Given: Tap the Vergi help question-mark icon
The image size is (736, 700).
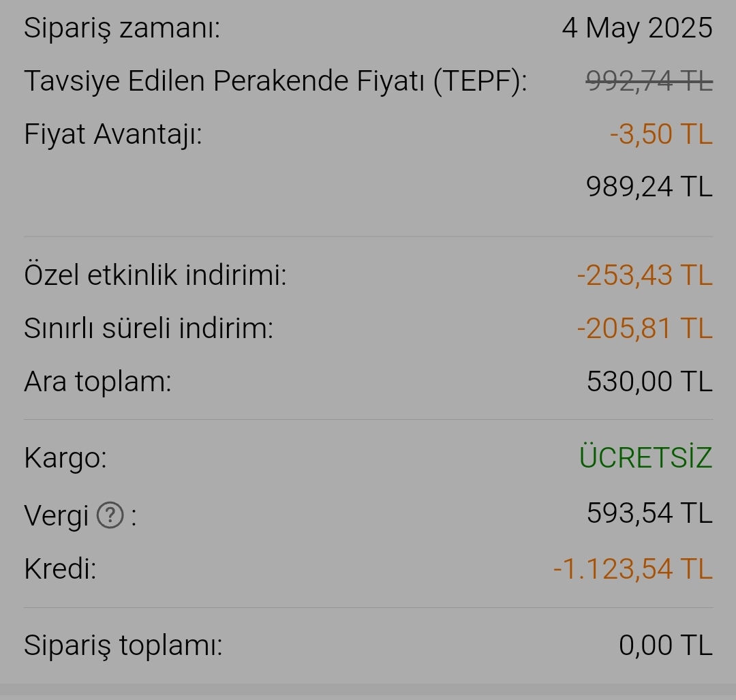Looking at the screenshot, I should 110,515.
